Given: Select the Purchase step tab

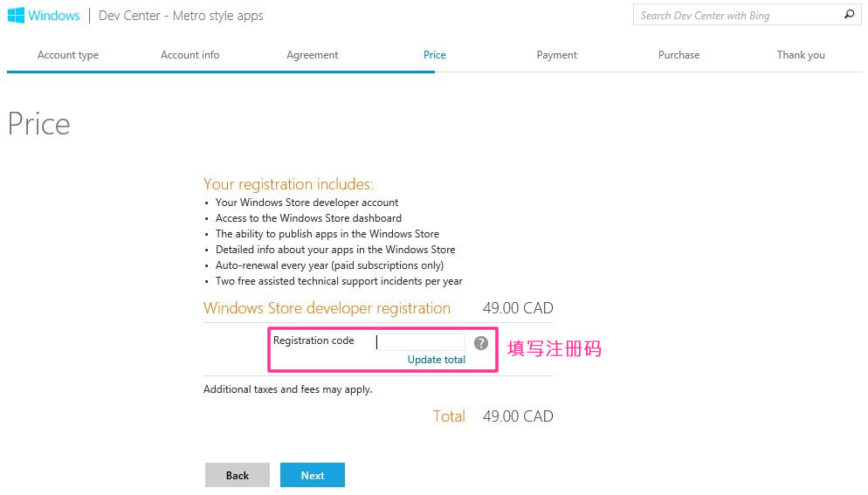Looking at the screenshot, I should point(679,55).
